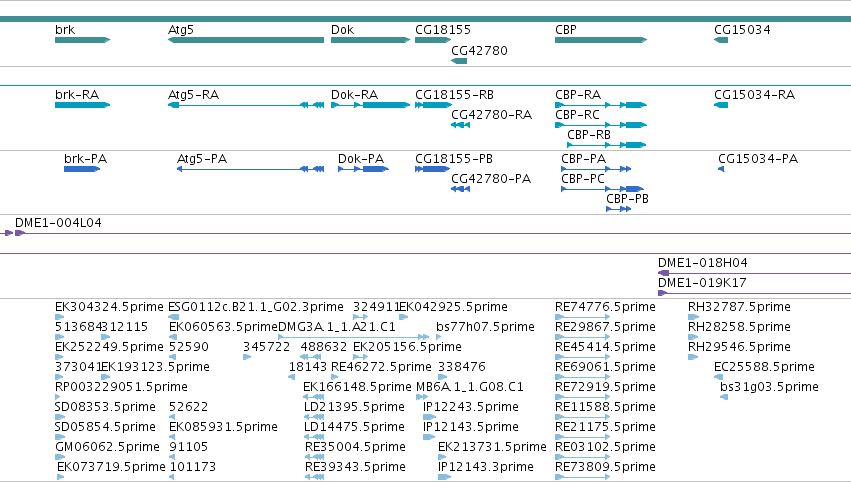Click the CG18155-RB transcript
Image resolution: width=851 pixels, height=482 pixels.
tap(433, 105)
